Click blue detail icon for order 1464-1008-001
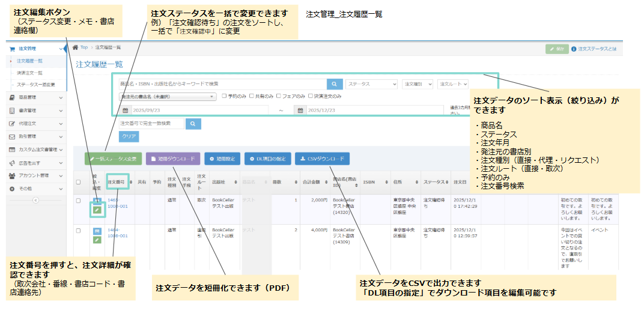This screenshot has height=331, width=644. (x=97, y=231)
